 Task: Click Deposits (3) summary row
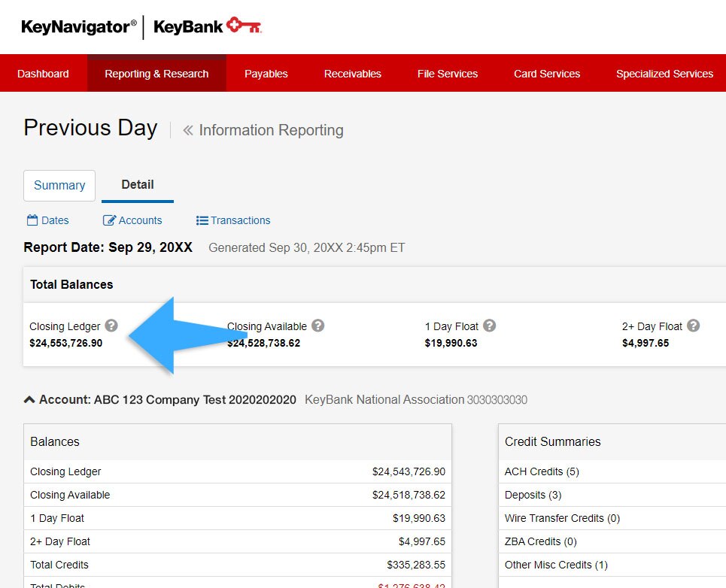tap(612, 495)
